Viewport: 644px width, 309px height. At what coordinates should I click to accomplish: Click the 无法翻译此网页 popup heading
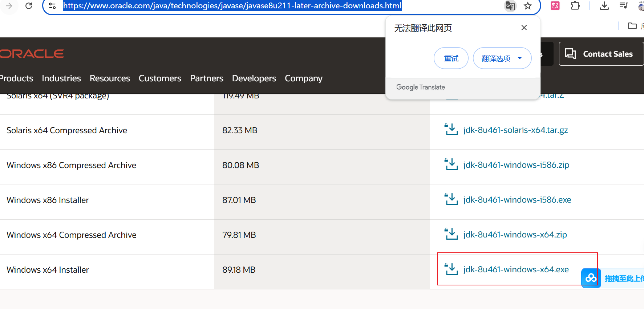(423, 28)
